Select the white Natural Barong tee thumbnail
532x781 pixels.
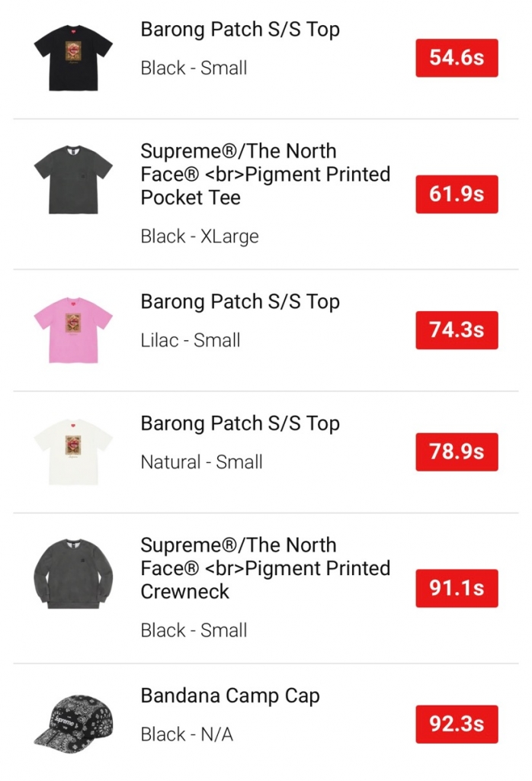click(73, 452)
